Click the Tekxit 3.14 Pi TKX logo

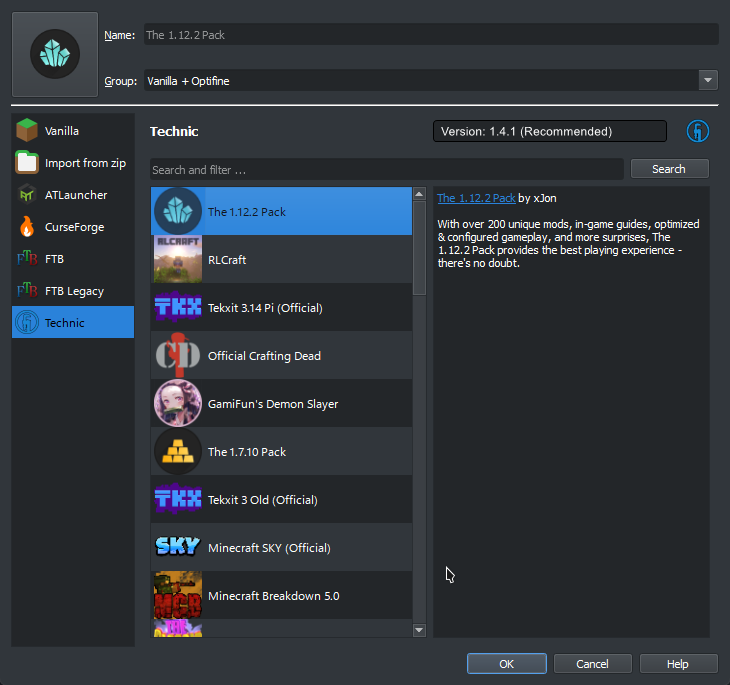pos(178,307)
